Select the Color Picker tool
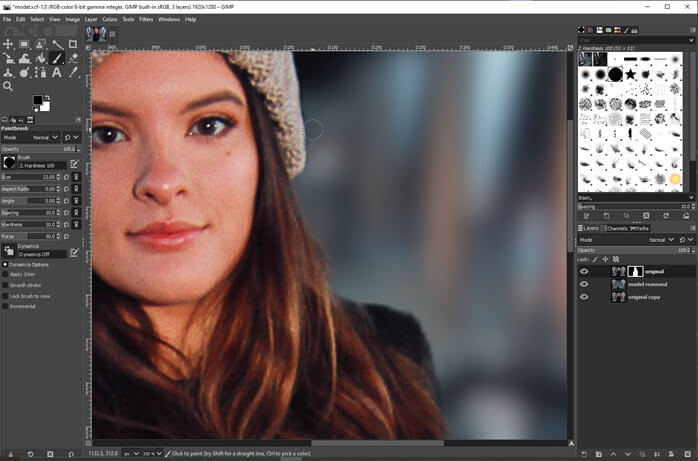 point(73,72)
